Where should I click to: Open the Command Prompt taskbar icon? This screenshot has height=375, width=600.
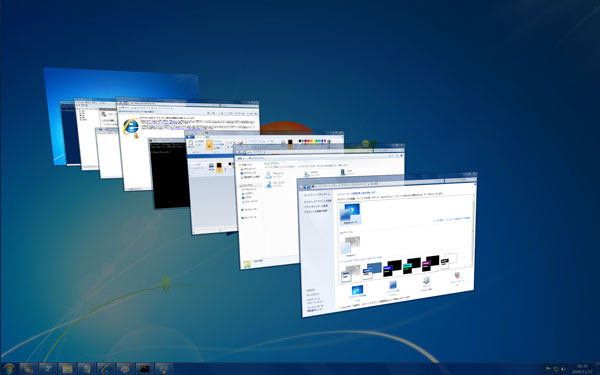[x=144, y=369]
